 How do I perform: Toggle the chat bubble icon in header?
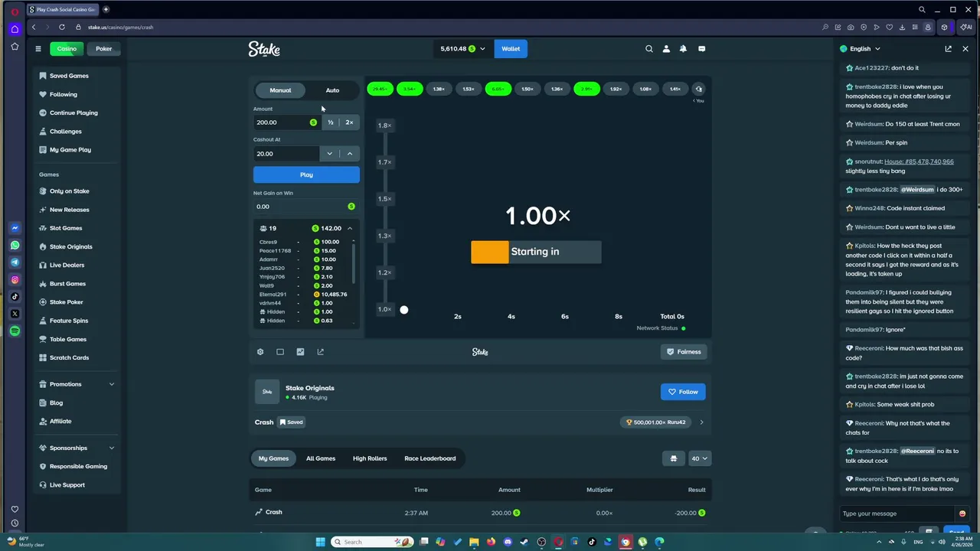click(x=701, y=49)
